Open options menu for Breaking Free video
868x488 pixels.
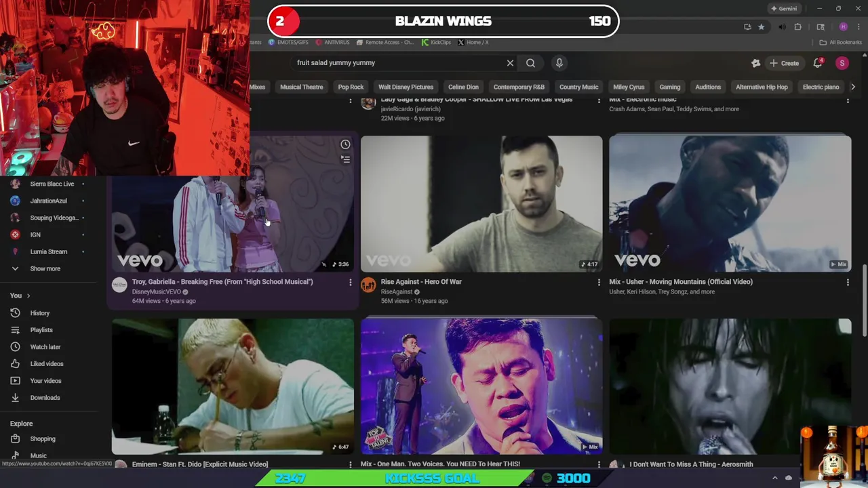(x=350, y=282)
